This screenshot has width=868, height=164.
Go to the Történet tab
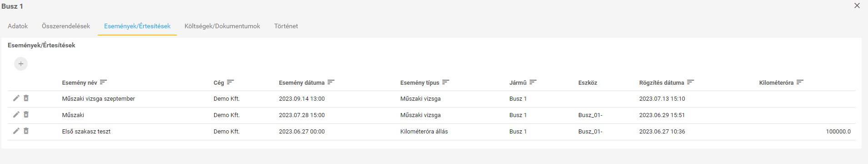click(x=286, y=26)
